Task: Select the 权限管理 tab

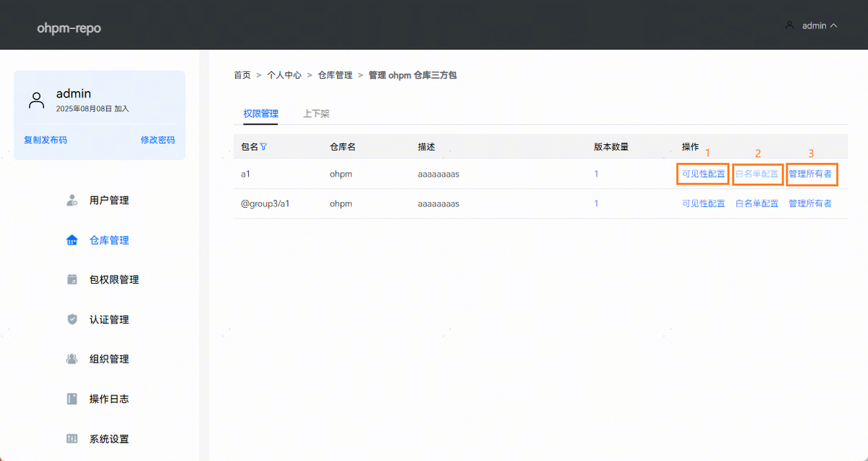Action: 260,114
